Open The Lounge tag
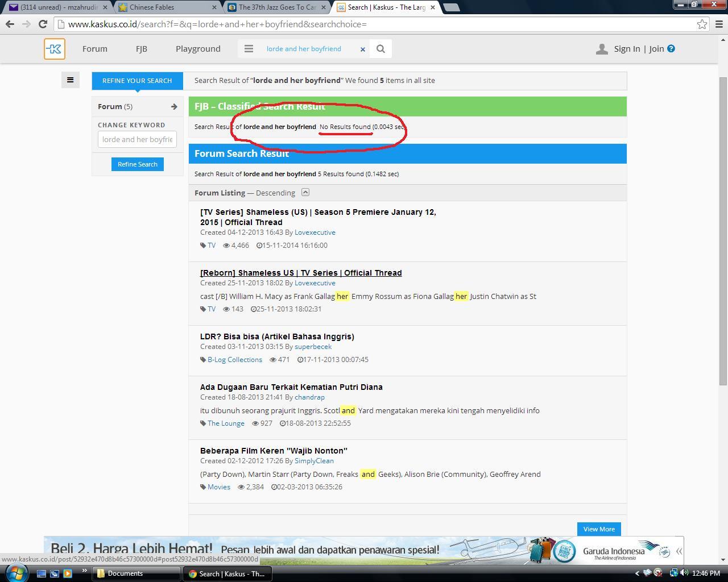The image size is (728, 582). 226,423
